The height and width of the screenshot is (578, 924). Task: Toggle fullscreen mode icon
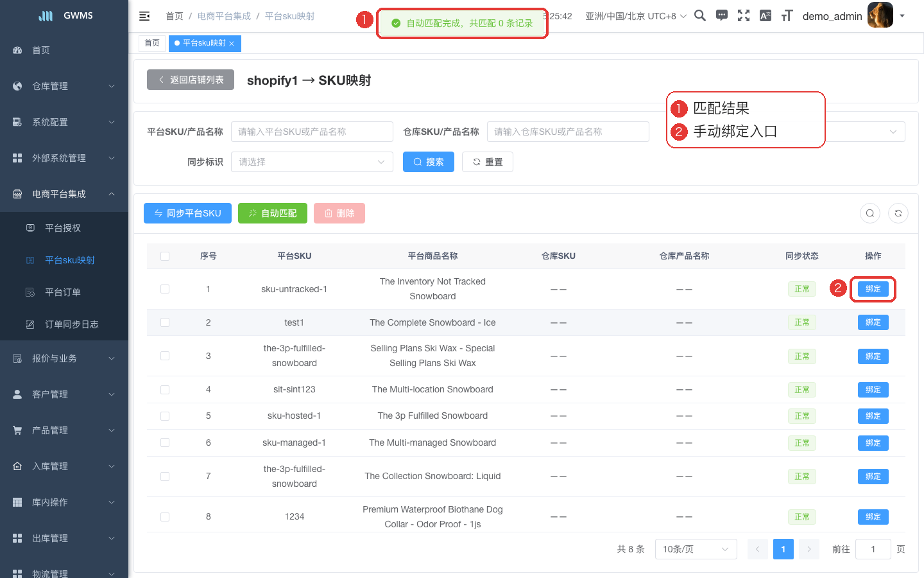[744, 15]
